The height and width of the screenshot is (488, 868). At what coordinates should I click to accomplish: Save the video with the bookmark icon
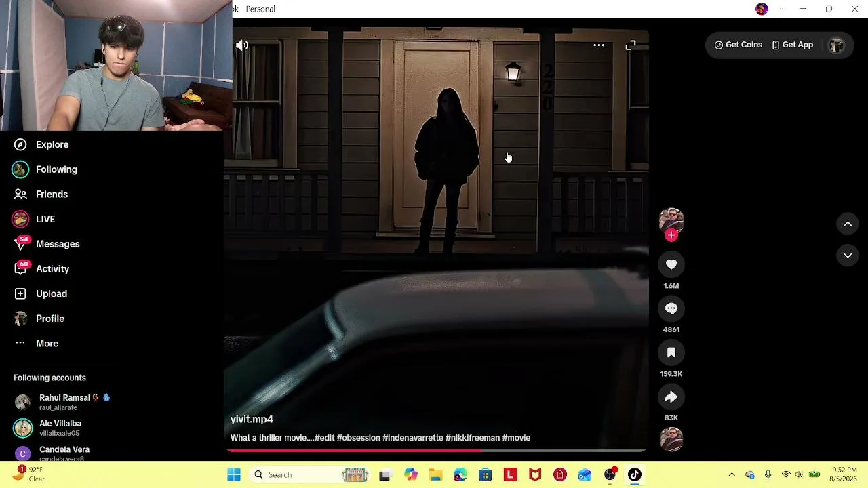point(671,352)
